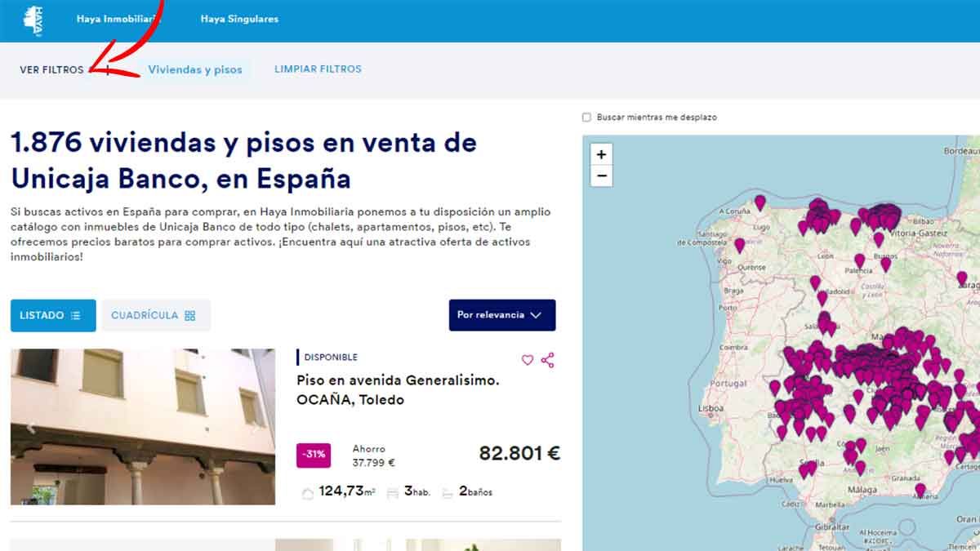Go to Haya Singulares section

click(x=239, y=19)
